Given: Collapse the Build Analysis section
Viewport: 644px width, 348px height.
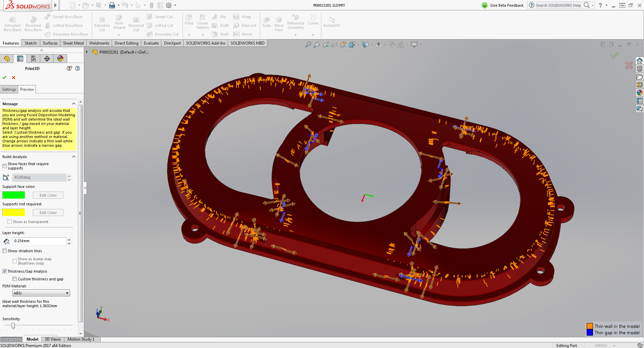Looking at the screenshot, I should pos(73,156).
